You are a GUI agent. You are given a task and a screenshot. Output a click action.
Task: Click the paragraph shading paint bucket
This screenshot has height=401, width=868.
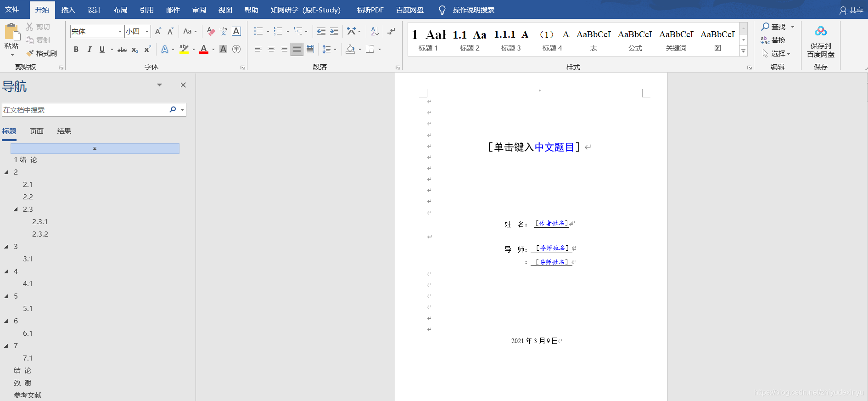point(351,49)
